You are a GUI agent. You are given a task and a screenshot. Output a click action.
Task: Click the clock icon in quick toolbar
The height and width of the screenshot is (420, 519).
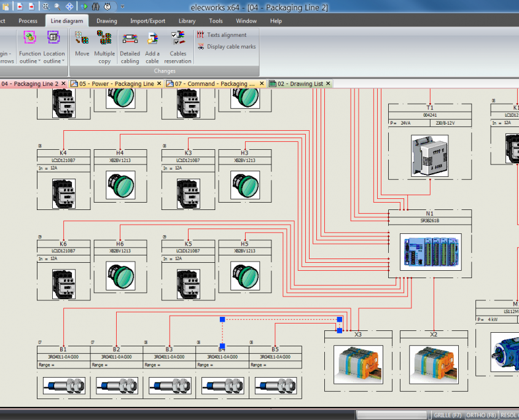click(x=107, y=6)
